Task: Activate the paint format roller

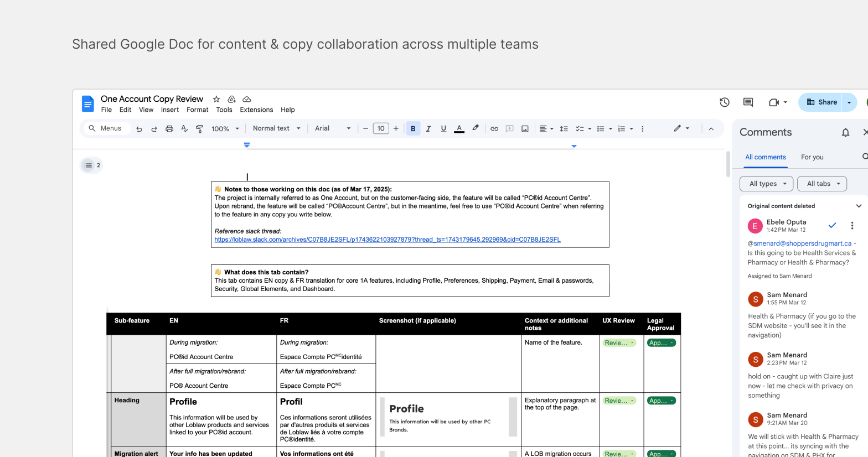Action: (x=199, y=128)
